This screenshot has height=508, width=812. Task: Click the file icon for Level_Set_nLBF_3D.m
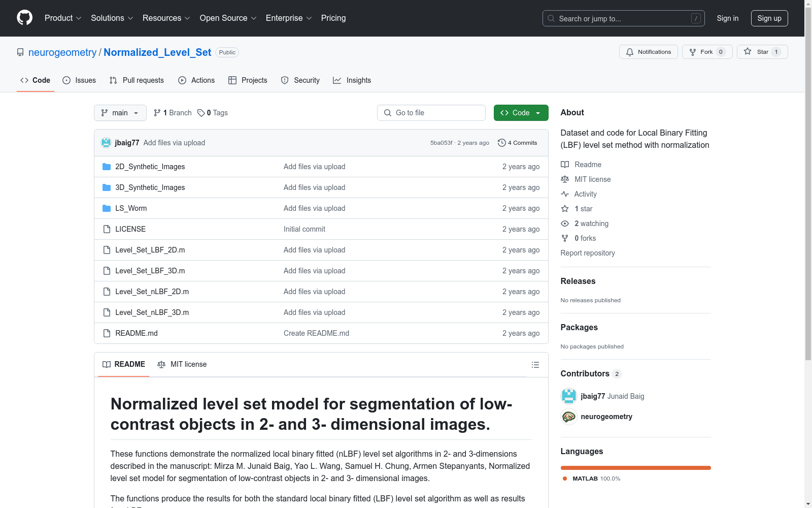tap(107, 312)
